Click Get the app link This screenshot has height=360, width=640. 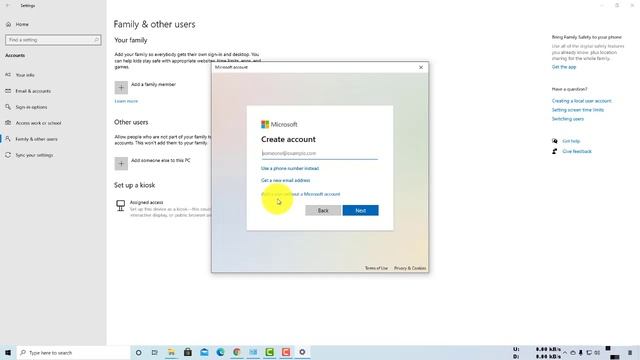coord(564,67)
